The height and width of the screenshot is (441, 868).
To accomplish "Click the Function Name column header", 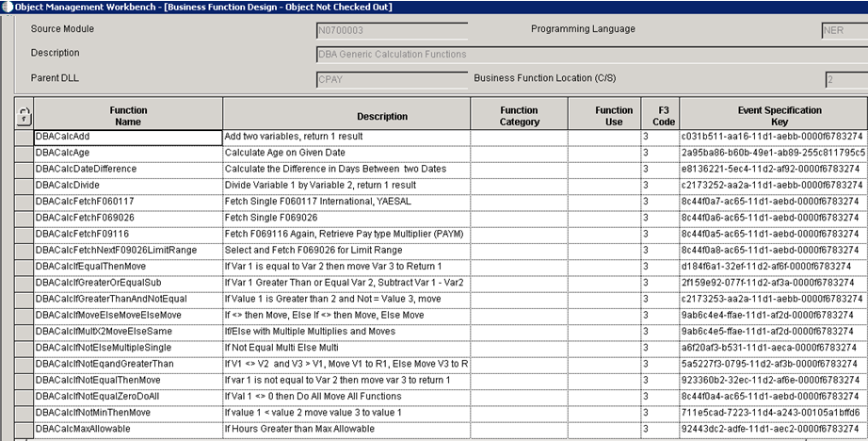I will pos(128,114).
